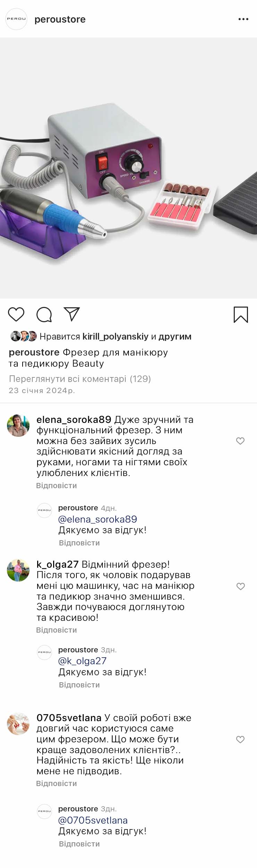Open the nail drill product photo

point(128,168)
